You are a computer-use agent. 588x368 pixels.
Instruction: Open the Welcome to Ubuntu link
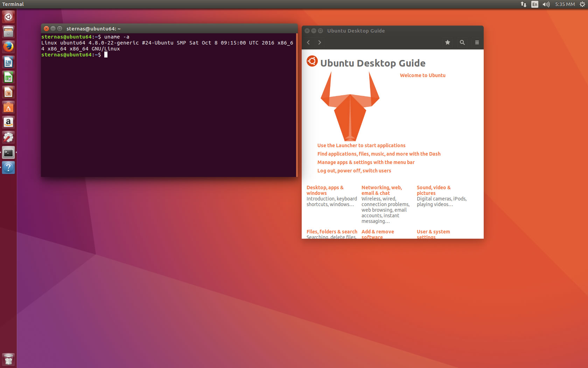tap(422, 75)
